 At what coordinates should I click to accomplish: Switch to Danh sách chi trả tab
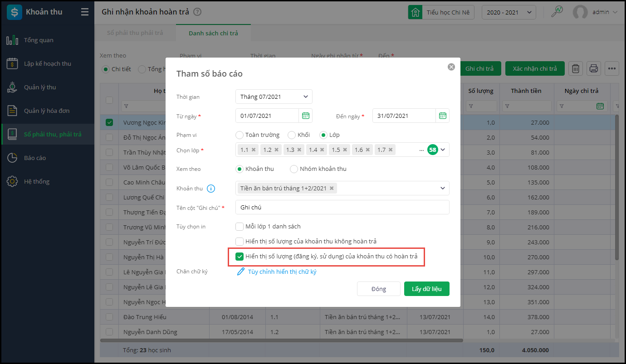[213, 33]
